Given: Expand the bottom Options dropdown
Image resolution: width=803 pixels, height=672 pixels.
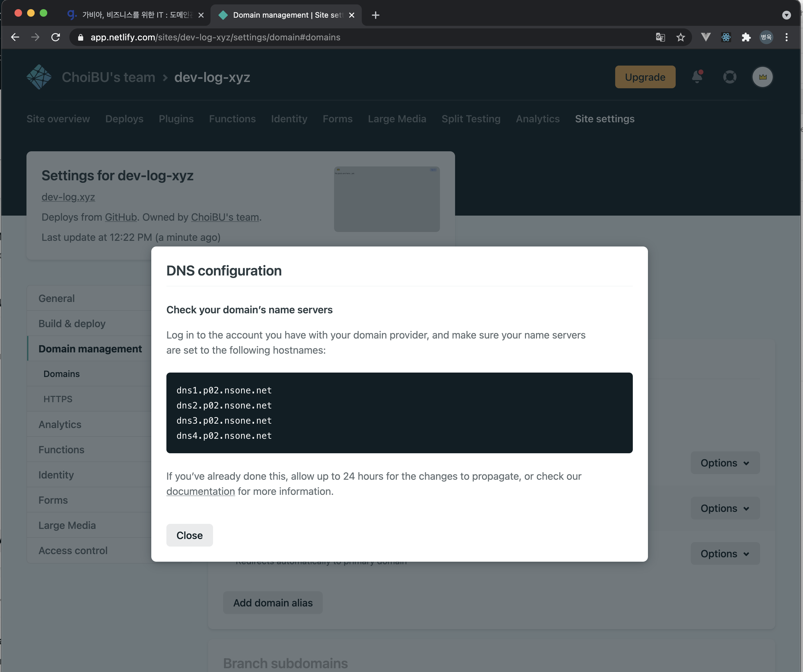Looking at the screenshot, I should (725, 553).
